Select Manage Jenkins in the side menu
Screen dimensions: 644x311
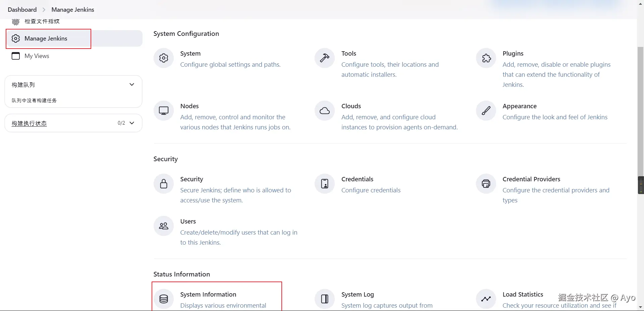74,39
